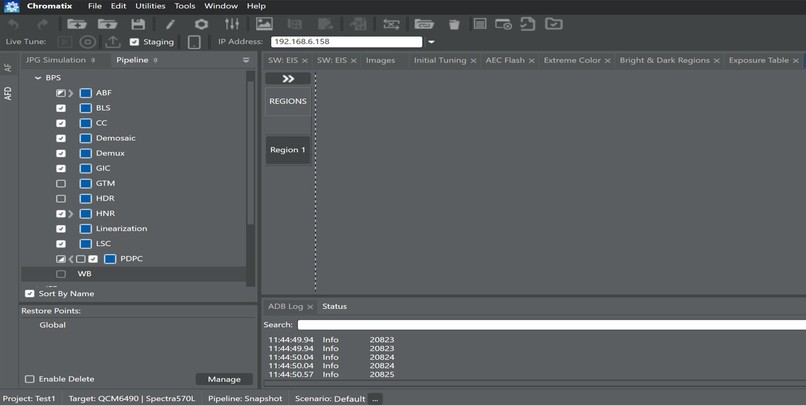Viewport: 806px width, 406px height.
Task: Click the square window panel toolbar icon
Action: (x=480, y=24)
